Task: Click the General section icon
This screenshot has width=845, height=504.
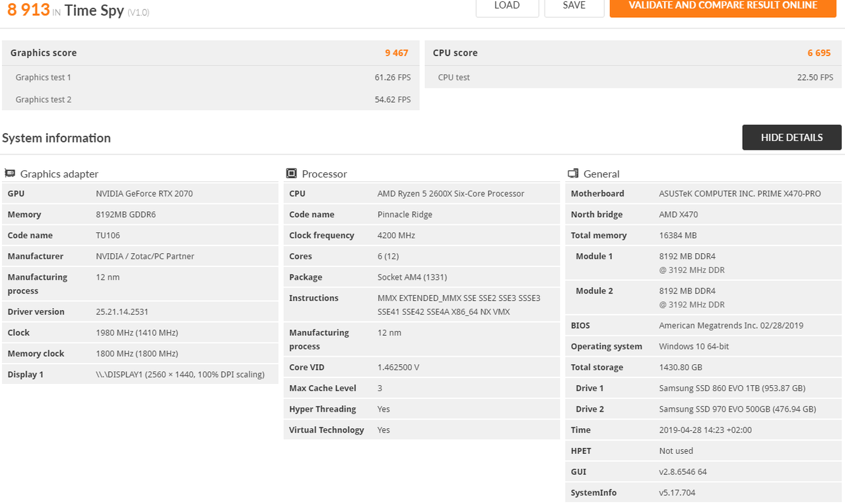Action: tap(573, 173)
